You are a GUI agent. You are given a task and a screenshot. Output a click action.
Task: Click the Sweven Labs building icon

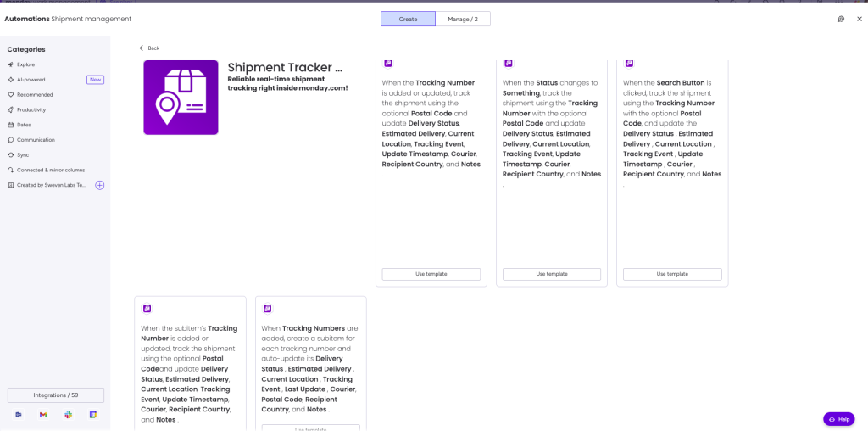pyautogui.click(x=11, y=185)
